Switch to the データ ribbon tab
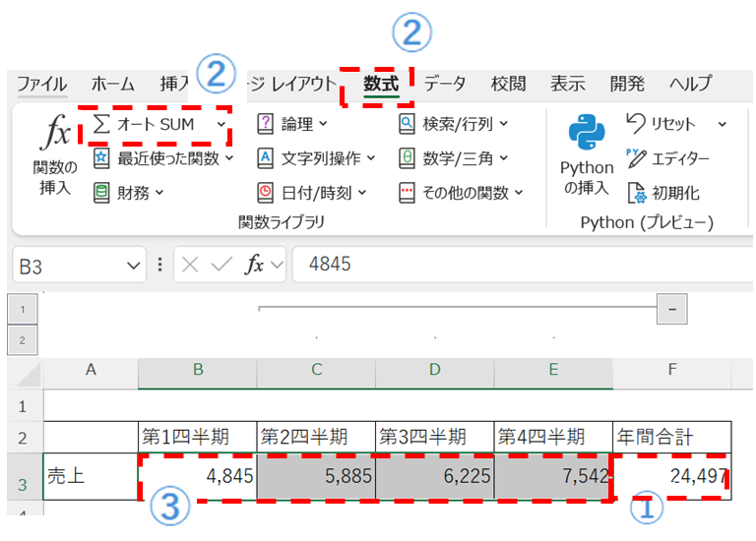Screen dimensions: 756x541 pyautogui.click(x=445, y=84)
